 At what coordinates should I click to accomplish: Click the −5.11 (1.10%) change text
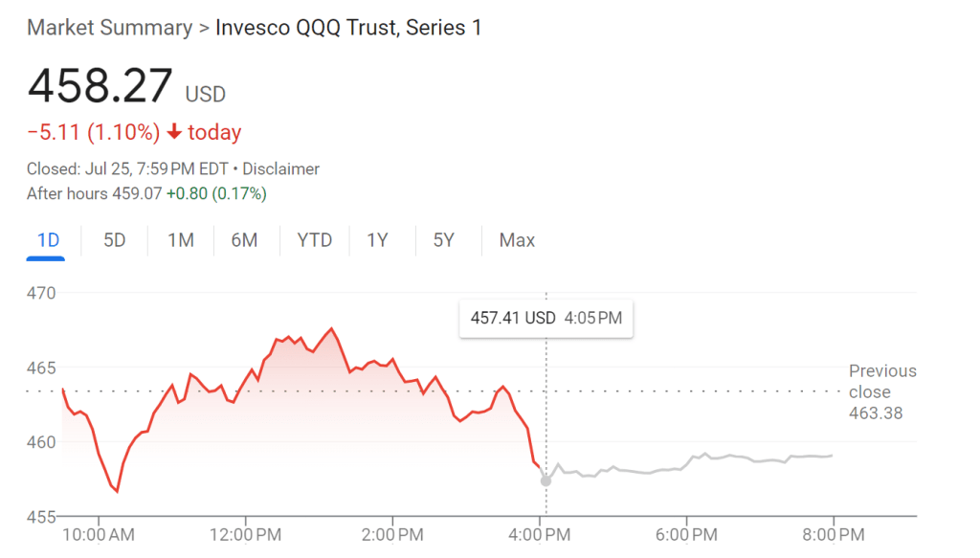[x=93, y=132]
